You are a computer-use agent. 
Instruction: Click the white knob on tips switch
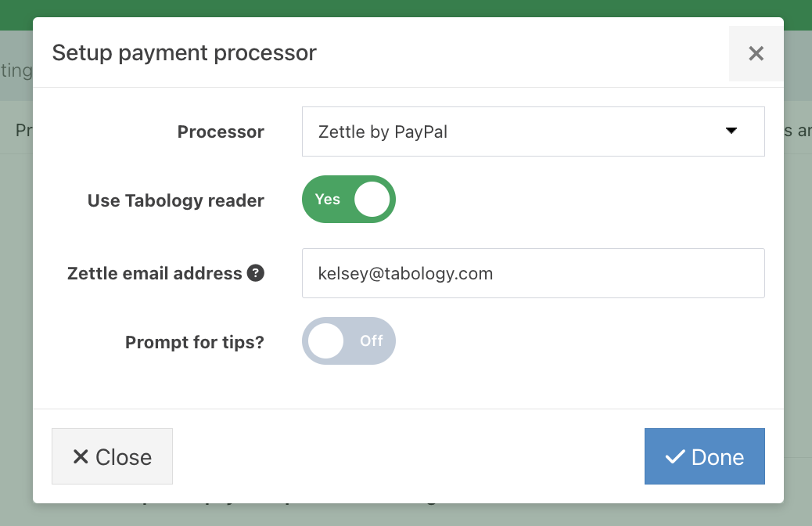pyautogui.click(x=325, y=341)
